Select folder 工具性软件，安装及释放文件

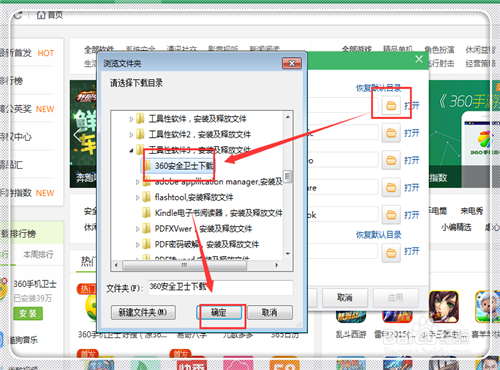pyautogui.click(x=197, y=119)
